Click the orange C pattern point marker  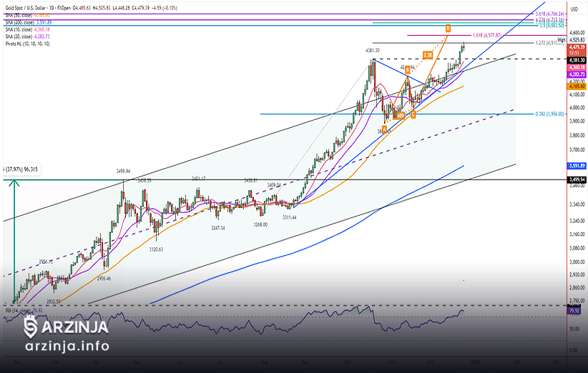(x=413, y=114)
